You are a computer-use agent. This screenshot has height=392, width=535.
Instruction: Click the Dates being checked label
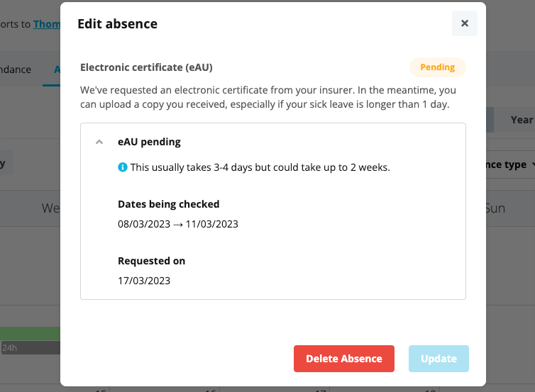(168, 204)
